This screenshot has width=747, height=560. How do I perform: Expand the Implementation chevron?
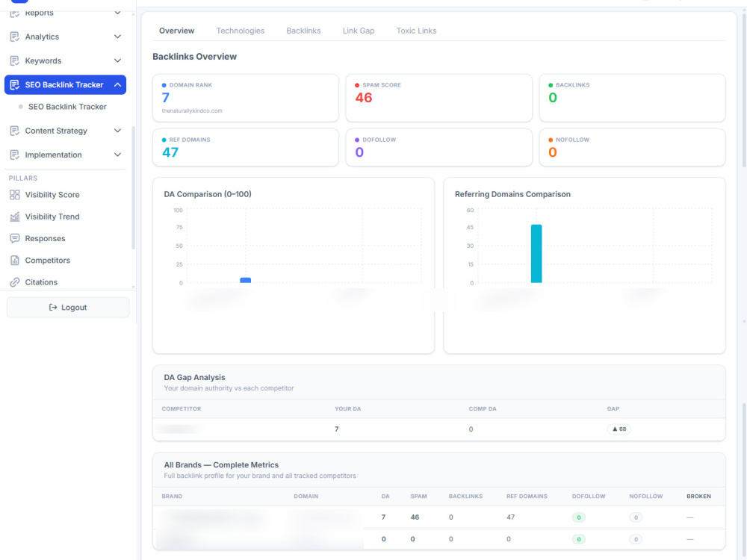(x=118, y=155)
